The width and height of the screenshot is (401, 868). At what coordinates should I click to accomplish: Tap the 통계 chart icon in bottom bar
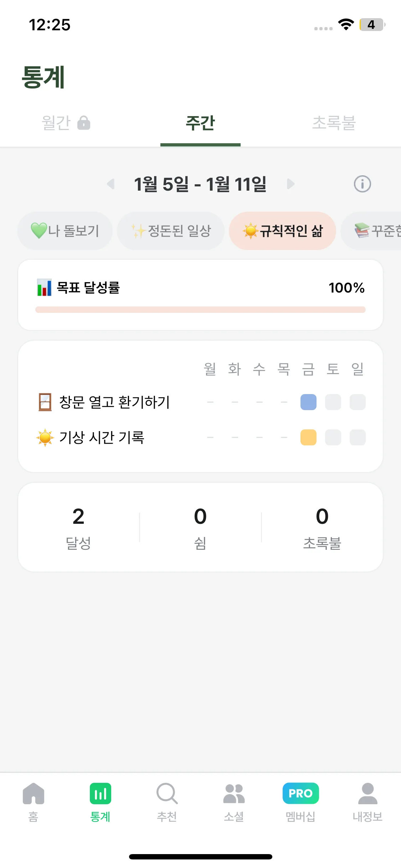click(x=100, y=794)
